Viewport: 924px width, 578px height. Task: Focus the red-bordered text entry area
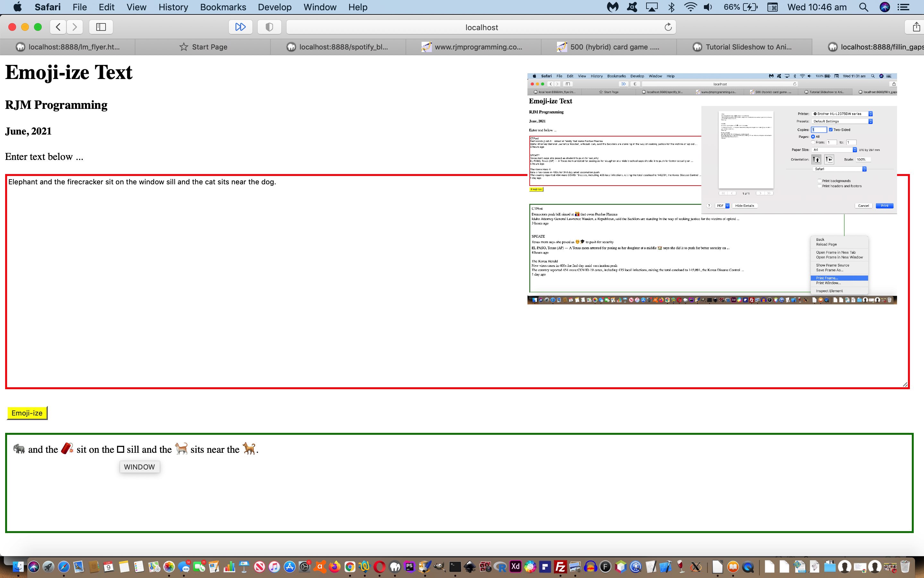(x=457, y=282)
